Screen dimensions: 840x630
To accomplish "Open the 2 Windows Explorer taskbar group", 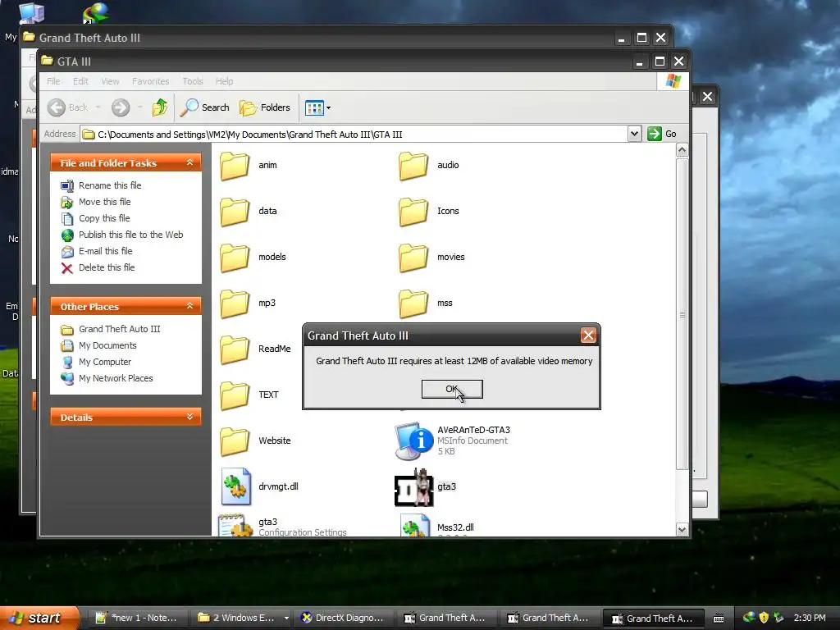I will (242, 619).
